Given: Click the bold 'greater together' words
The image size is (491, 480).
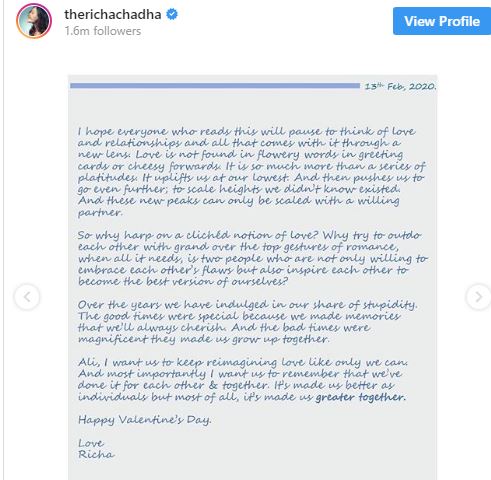Looking at the screenshot, I should point(361,397).
